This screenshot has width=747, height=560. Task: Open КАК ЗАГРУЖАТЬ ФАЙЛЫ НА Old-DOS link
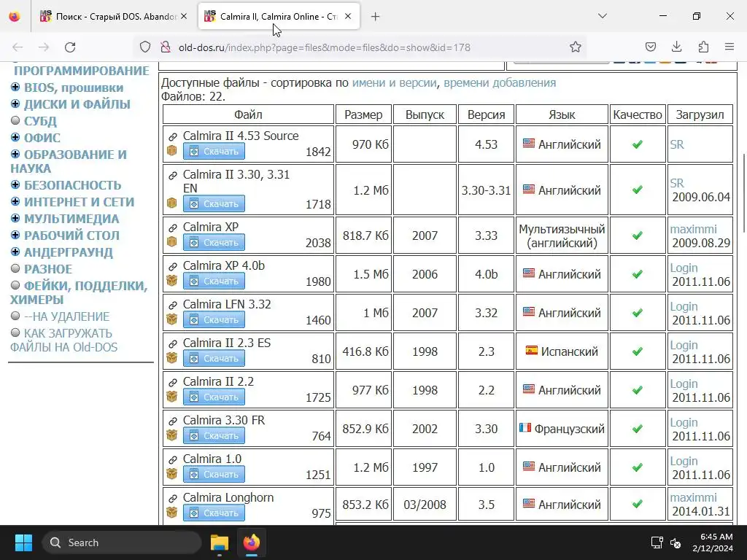[64, 340]
